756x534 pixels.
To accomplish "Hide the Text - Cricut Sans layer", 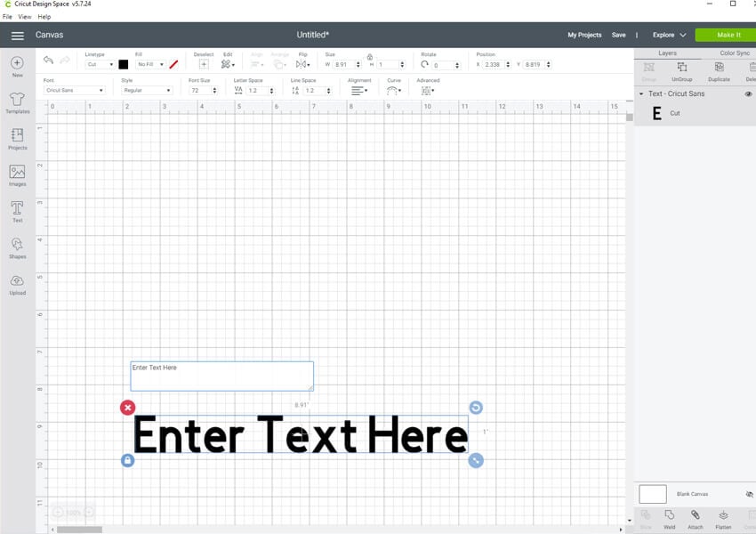I will (x=748, y=94).
